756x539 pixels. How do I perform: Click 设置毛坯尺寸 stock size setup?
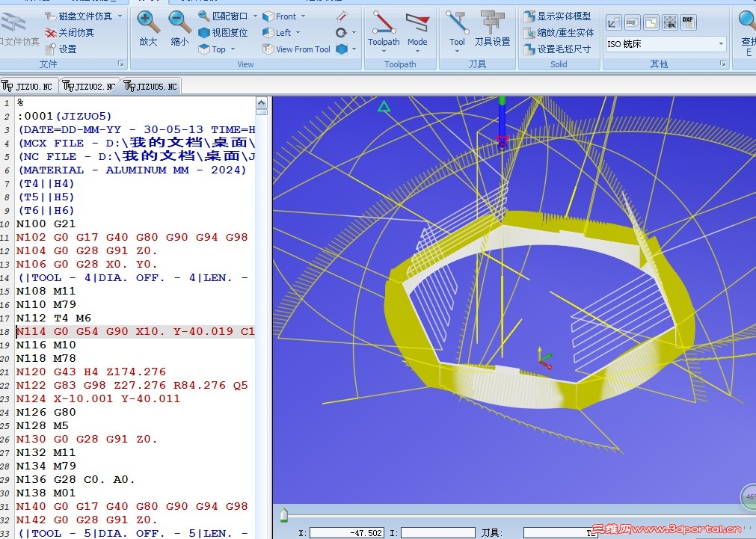[557, 49]
